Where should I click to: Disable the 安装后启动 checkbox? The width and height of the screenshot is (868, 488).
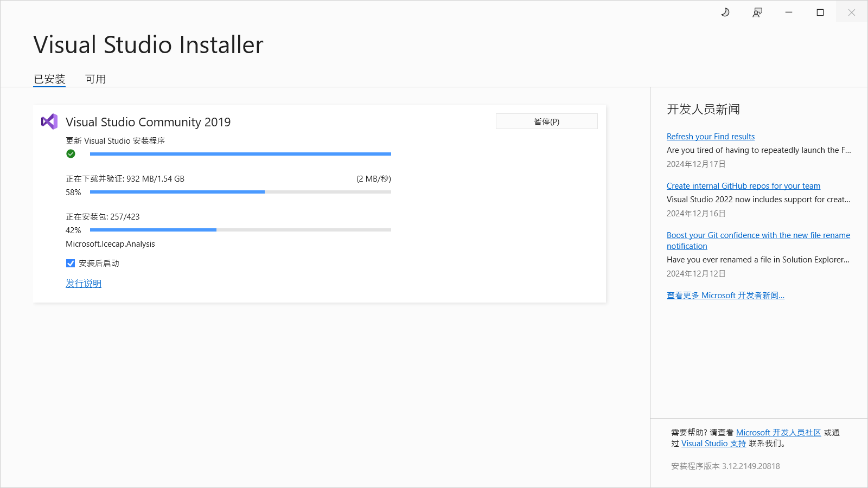pyautogui.click(x=71, y=263)
